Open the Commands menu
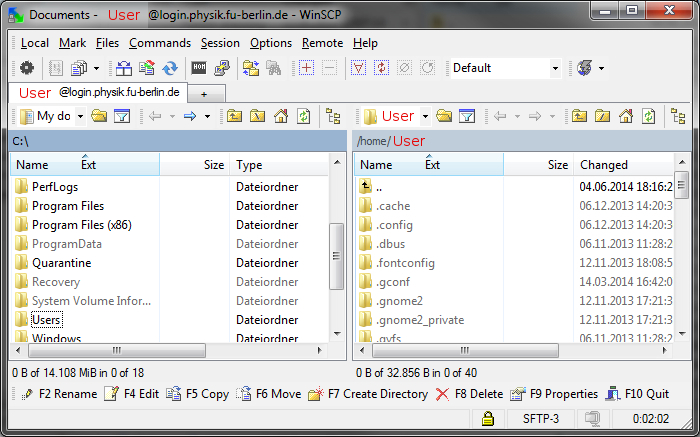The height and width of the screenshot is (437, 700). [160, 43]
